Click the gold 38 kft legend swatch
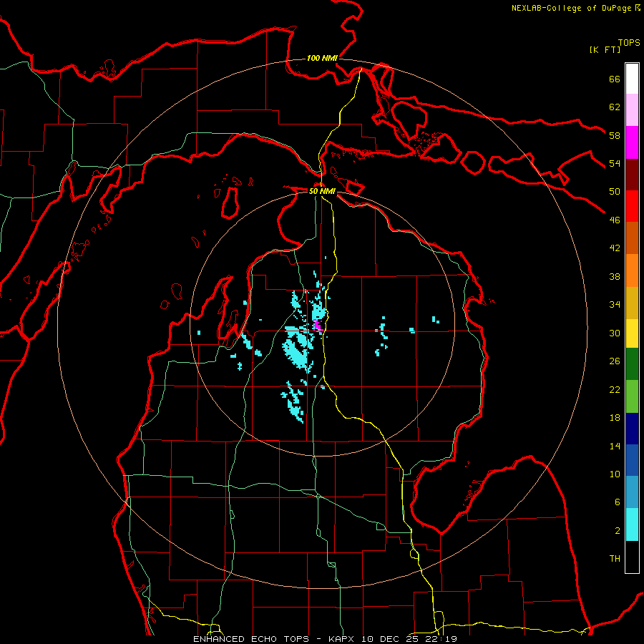The height and width of the screenshot is (644, 644). (x=632, y=303)
